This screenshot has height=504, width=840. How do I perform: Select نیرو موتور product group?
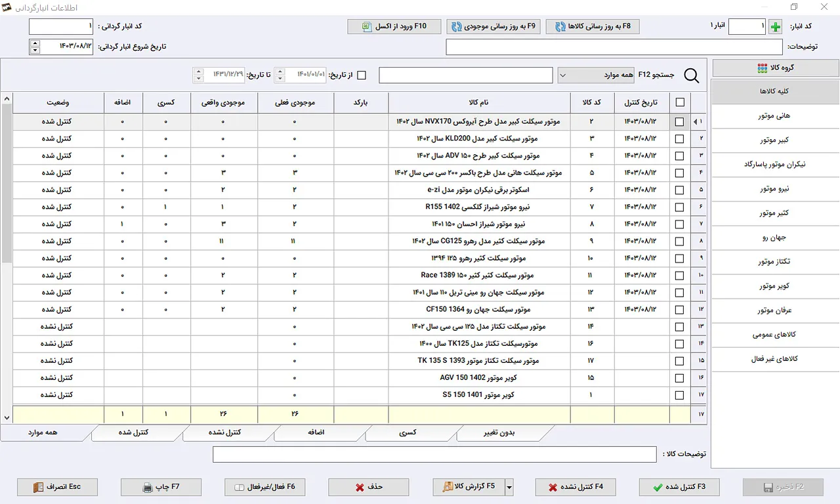point(775,188)
